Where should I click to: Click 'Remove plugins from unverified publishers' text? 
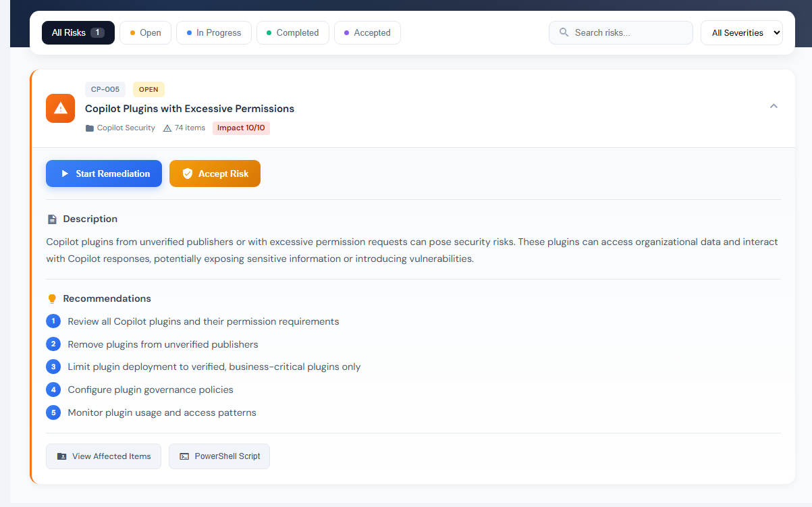point(163,344)
